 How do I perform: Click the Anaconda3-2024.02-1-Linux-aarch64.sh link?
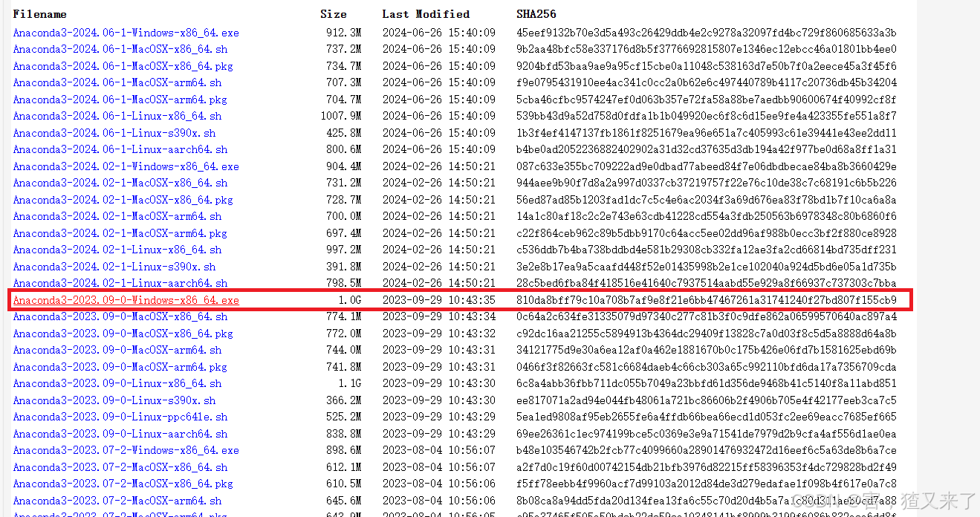120,283
